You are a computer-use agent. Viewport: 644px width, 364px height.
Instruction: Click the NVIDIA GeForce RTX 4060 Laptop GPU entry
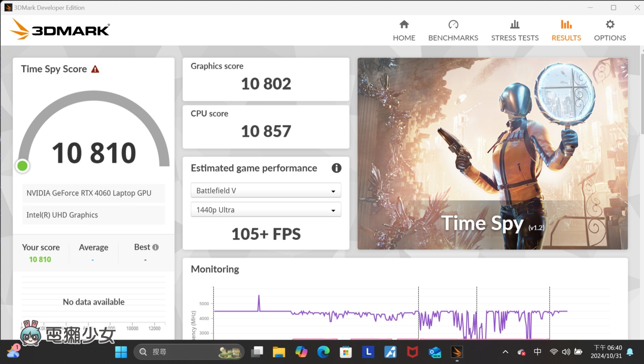[93, 193]
